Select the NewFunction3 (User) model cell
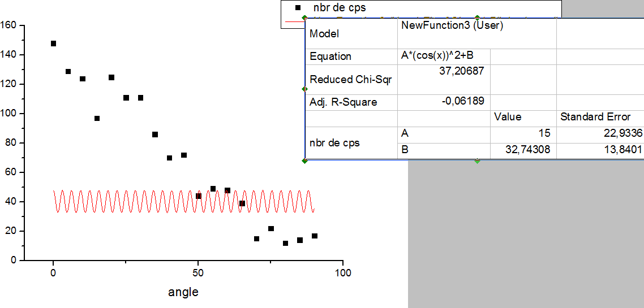Viewport: 644px width, 308px height. pyautogui.click(x=452, y=25)
